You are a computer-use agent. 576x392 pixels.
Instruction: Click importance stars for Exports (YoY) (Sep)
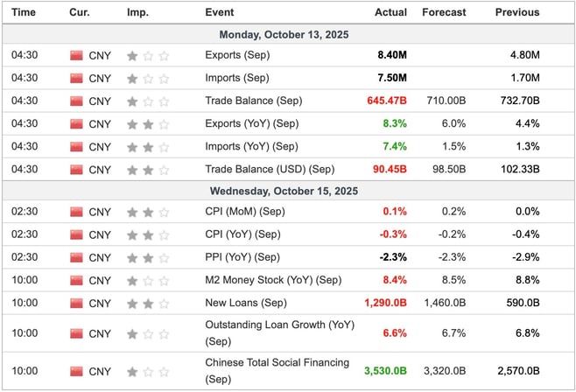click(148, 123)
